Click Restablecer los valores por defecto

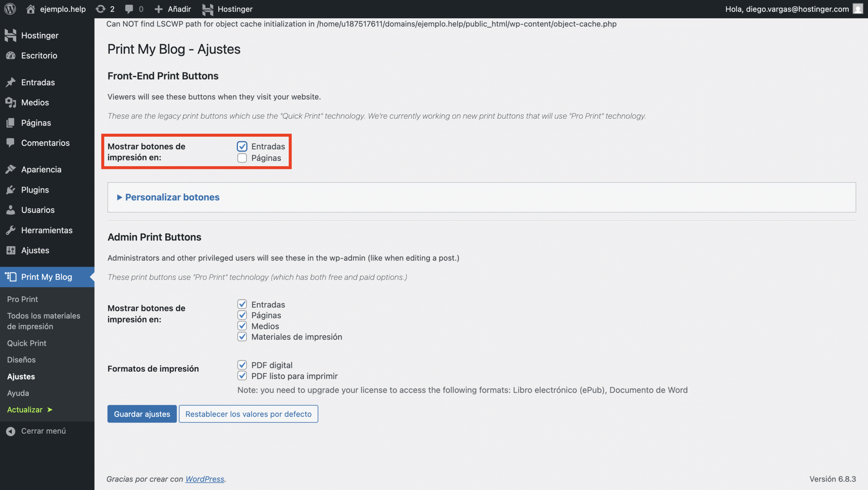248,414
